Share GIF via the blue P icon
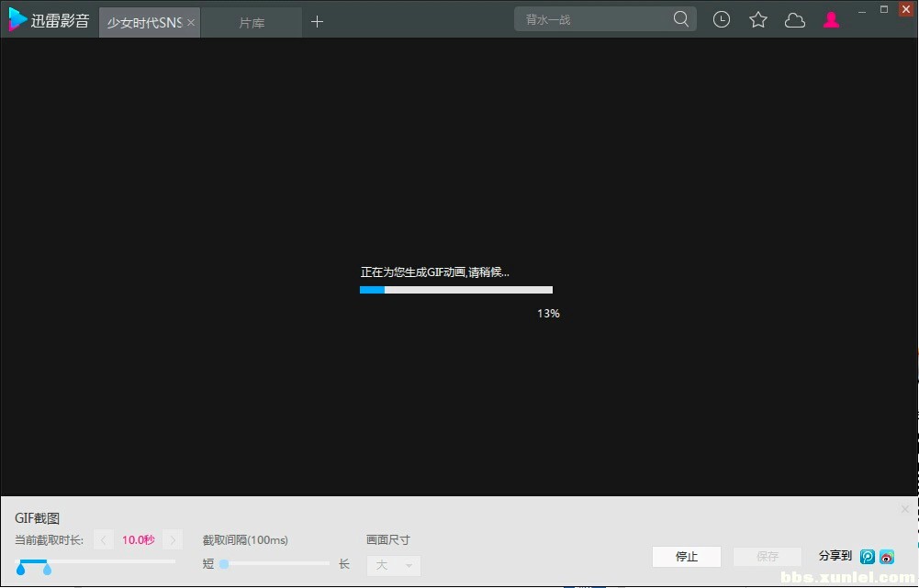The width and height of the screenshot is (919, 588). (x=868, y=557)
